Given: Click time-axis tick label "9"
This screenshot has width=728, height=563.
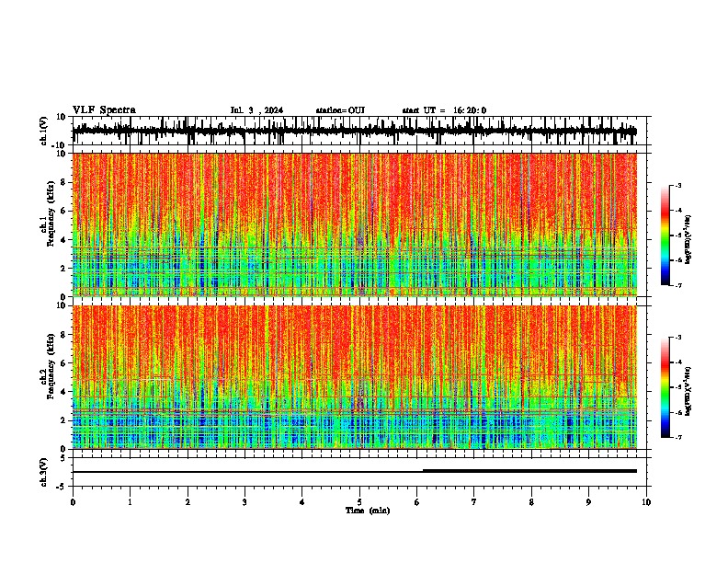Looking at the screenshot, I should [588, 502].
